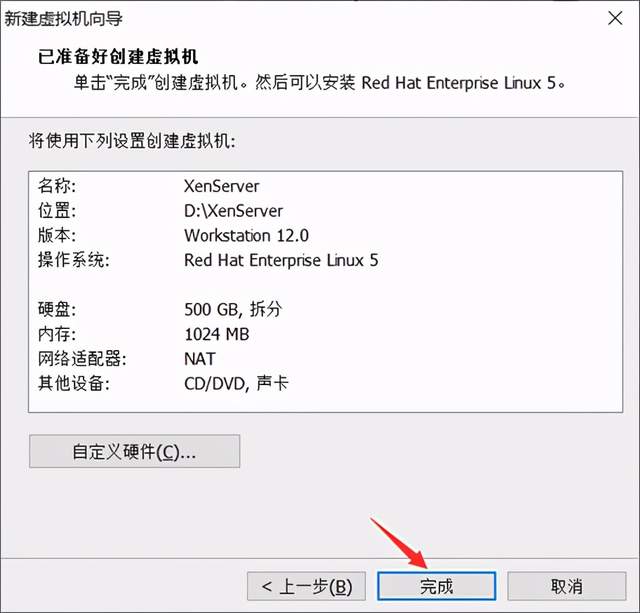Click the 名称: label in the settings list
This screenshot has height=613, width=640.
(57, 186)
